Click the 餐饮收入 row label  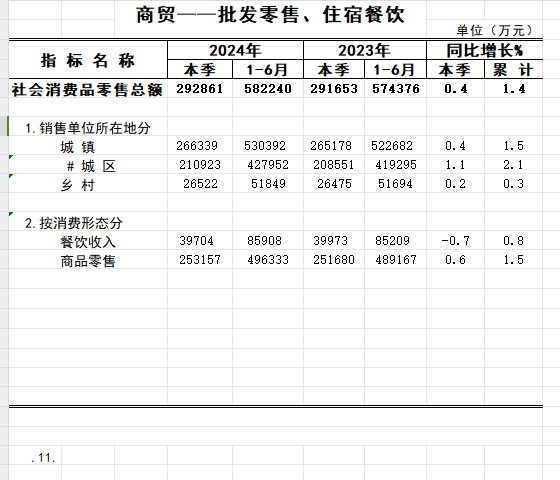point(88,242)
